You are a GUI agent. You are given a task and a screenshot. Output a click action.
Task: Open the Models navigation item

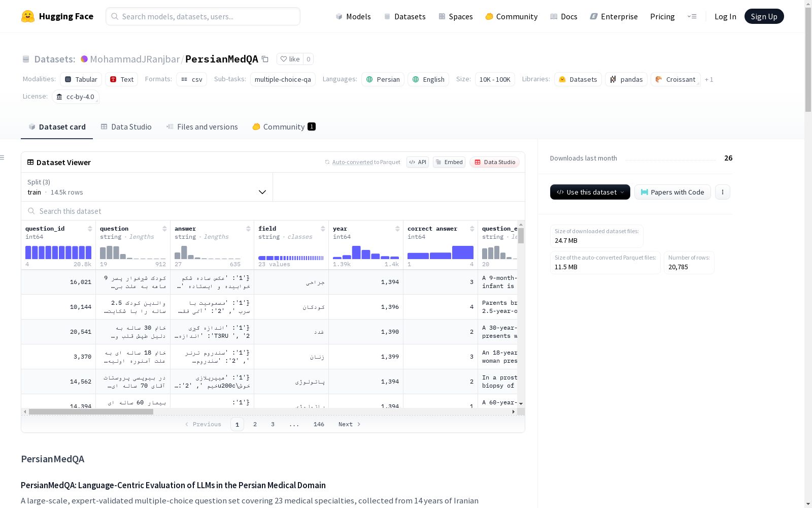click(353, 16)
